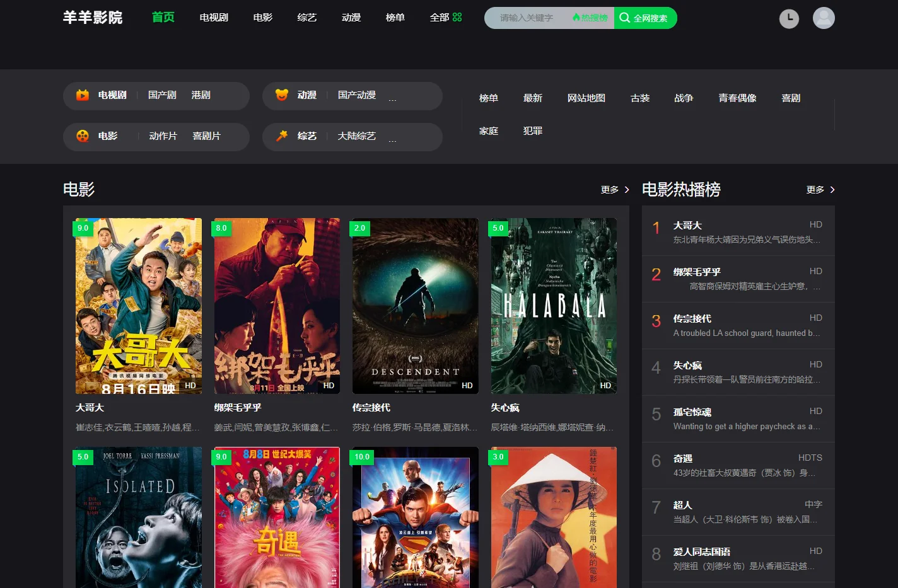Select the 喜剧片 subcategory link
898x588 pixels.
coord(207,136)
